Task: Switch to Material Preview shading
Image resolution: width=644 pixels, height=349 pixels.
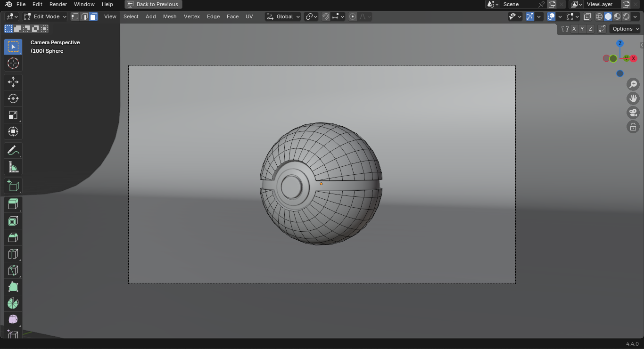Action: point(617,16)
